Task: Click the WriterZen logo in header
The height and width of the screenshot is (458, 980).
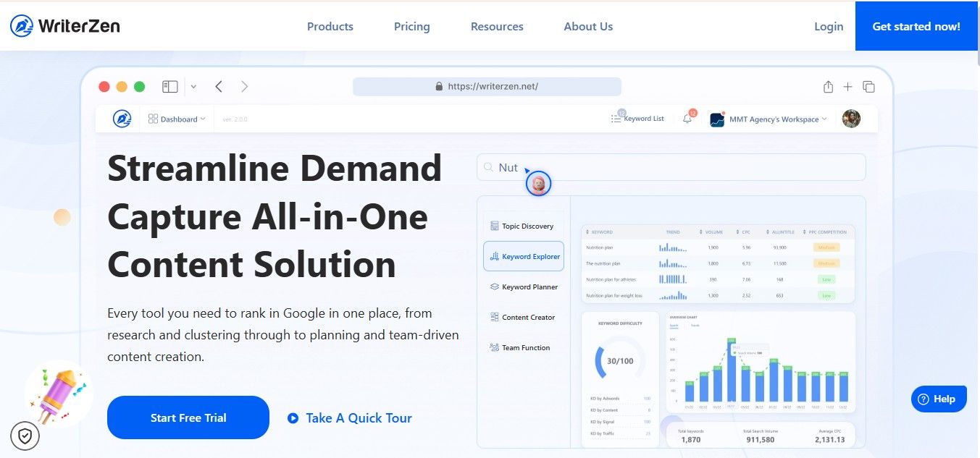Action: pos(65,26)
